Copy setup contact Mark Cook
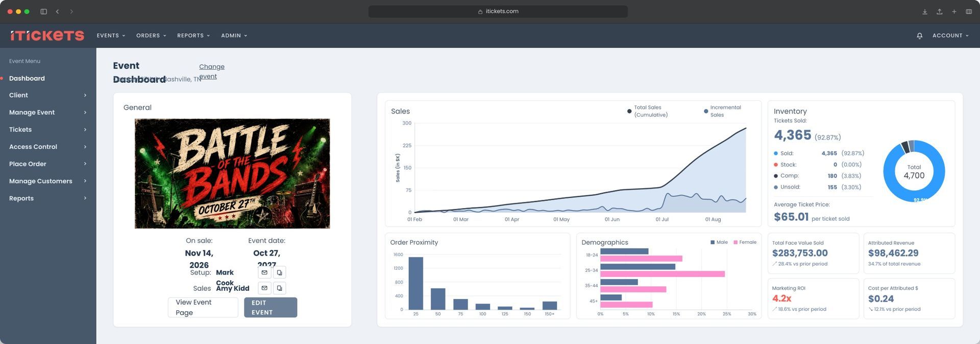 click(279, 272)
